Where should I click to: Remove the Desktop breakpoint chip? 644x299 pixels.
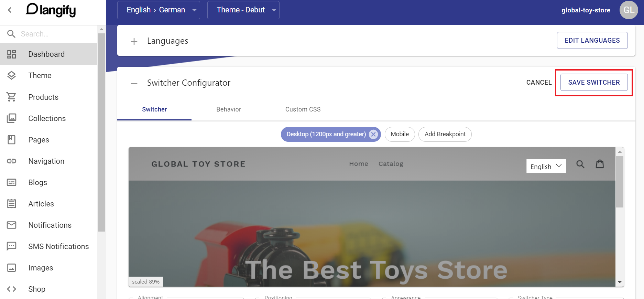[x=373, y=134]
